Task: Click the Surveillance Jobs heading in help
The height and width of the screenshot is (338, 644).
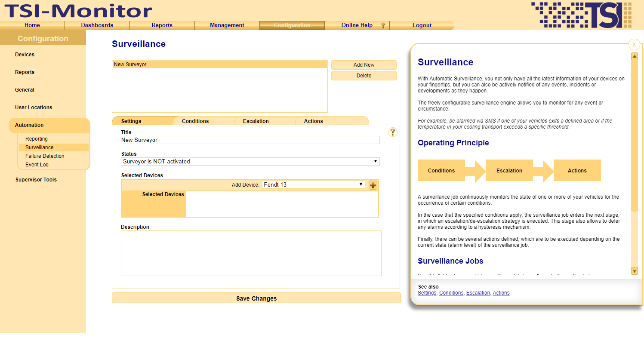Action: (x=450, y=261)
